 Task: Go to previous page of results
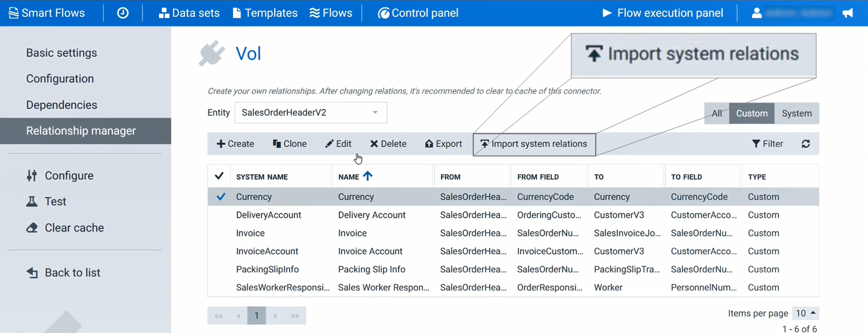[x=238, y=316]
